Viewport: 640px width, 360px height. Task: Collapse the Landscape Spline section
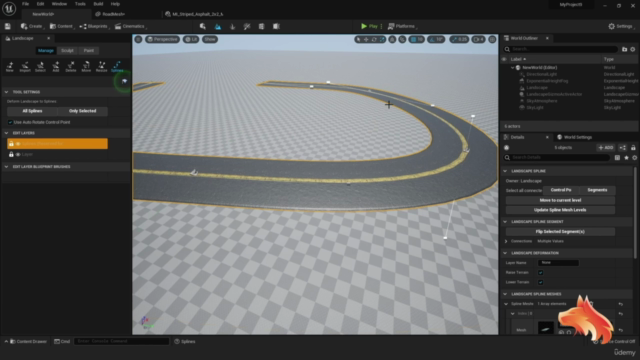[x=505, y=171]
